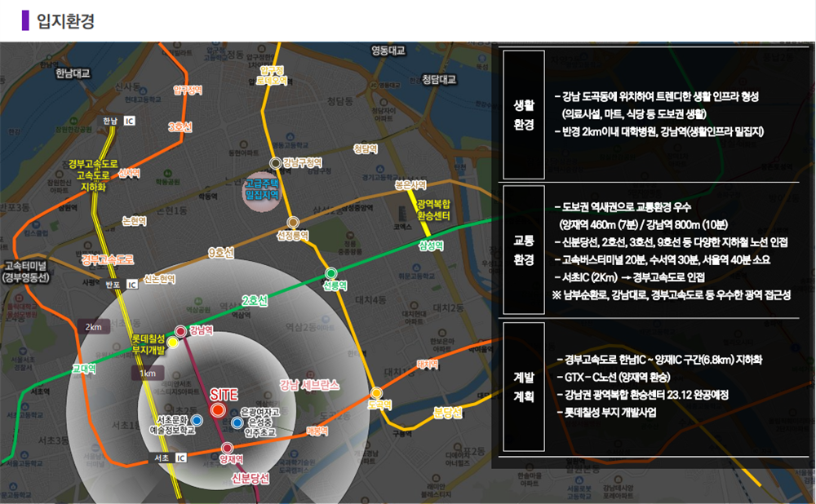Click the 봉은사역 label
The width and height of the screenshot is (816, 504).
(x=410, y=184)
